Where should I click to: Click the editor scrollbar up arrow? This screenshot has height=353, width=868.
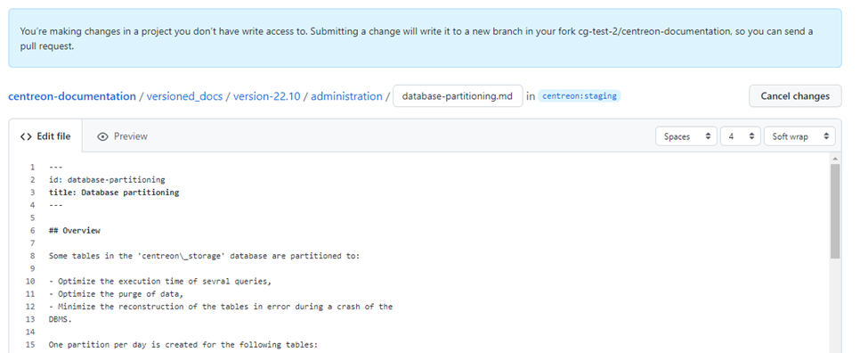coord(835,159)
